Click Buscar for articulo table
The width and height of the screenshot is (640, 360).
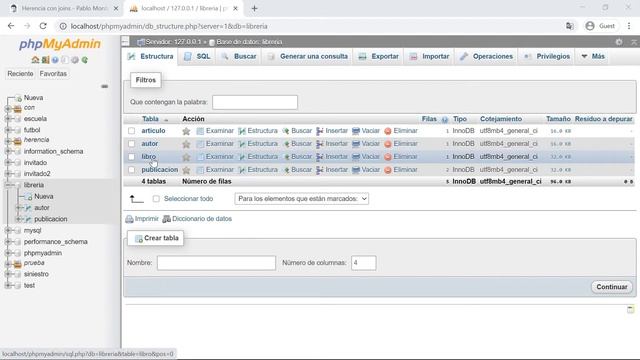point(297,131)
